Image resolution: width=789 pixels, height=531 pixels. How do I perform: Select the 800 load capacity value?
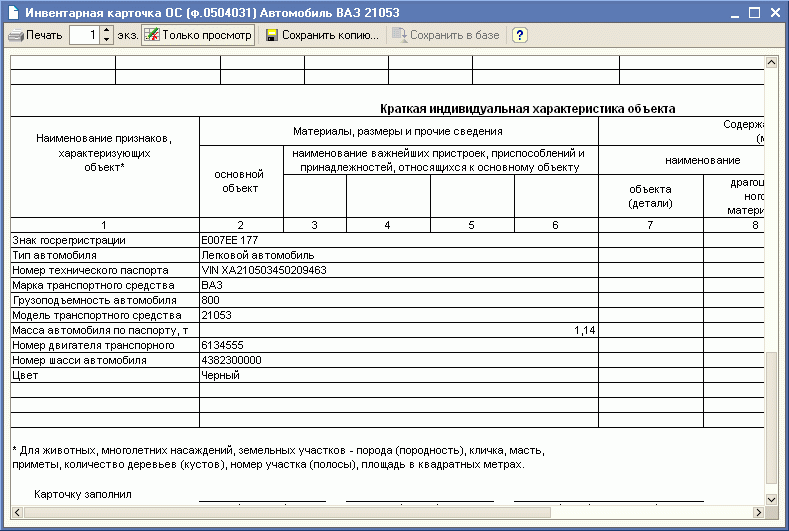coord(399,300)
